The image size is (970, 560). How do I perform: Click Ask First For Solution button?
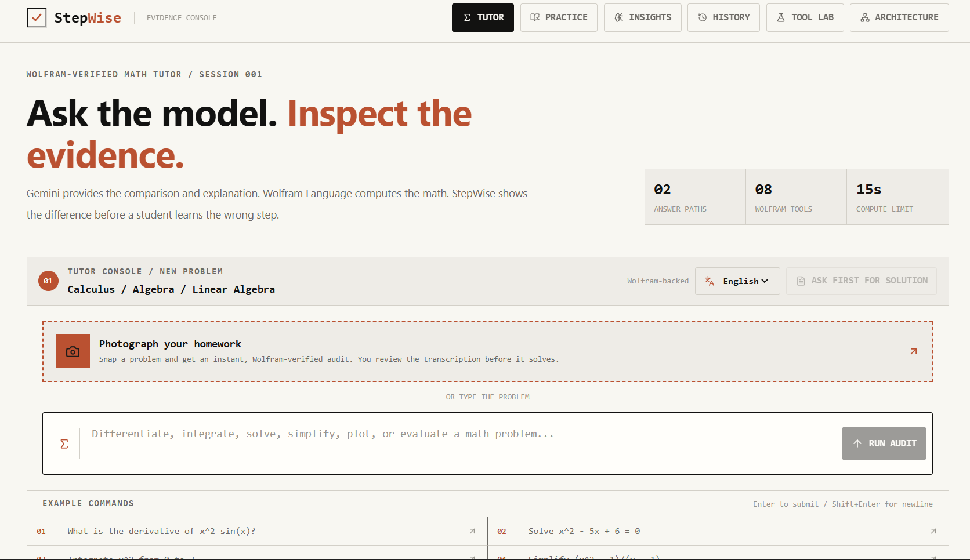pos(862,281)
